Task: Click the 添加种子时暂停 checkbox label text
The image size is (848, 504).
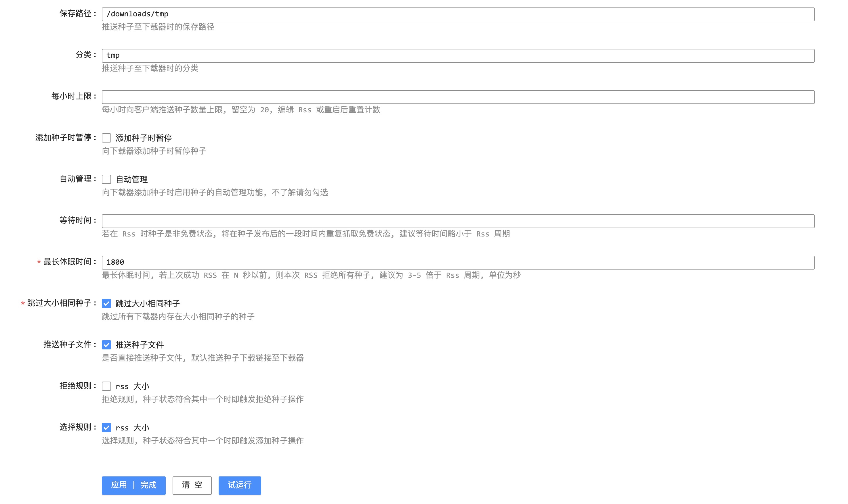Action: (x=144, y=138)
